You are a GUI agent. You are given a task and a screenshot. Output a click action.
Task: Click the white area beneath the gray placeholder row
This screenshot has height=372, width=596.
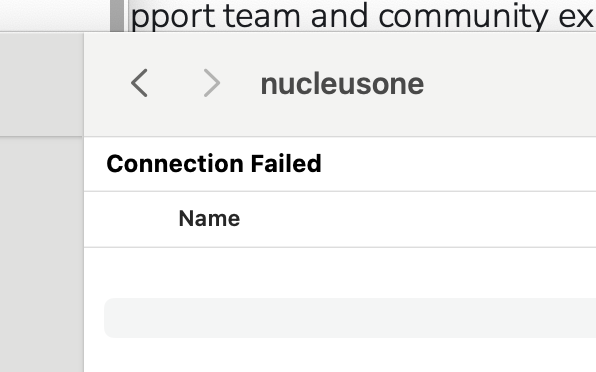point(340,355)
